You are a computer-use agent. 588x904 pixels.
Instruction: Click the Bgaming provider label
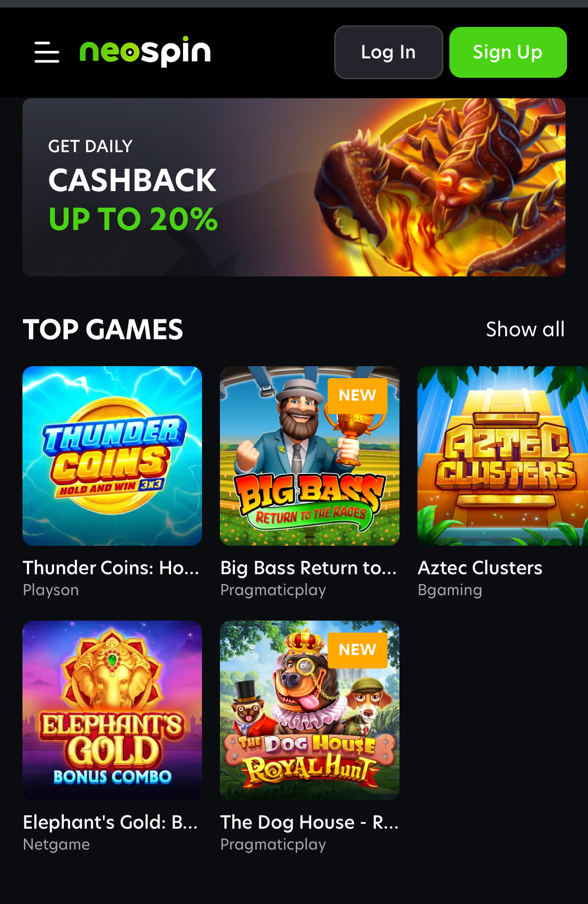[450, 590]
